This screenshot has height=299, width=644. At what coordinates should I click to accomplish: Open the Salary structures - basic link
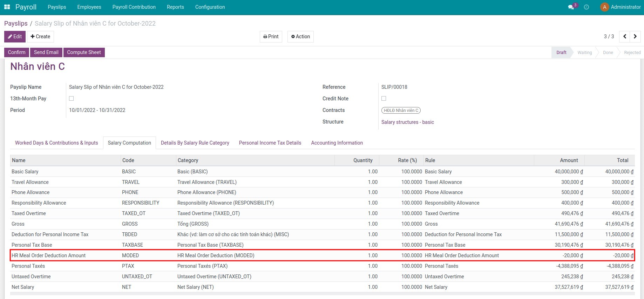(407, 122)
